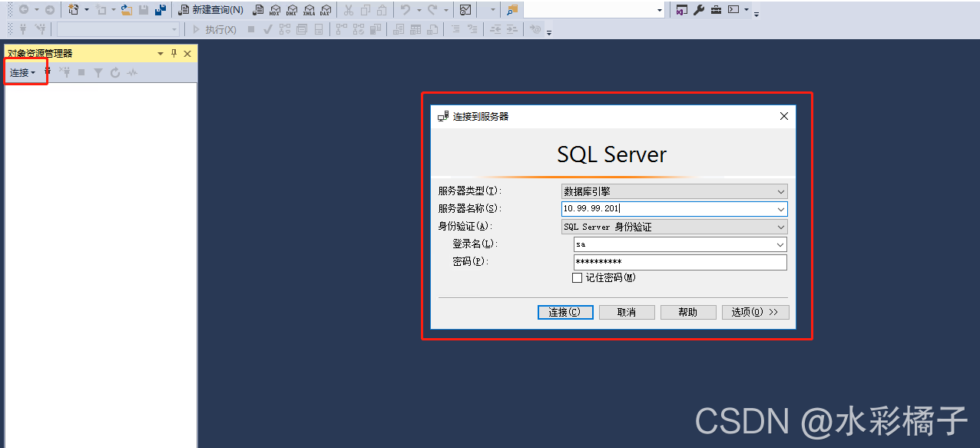Click the Decrease Indent icon
Screen dimensions: 980x448
pos(495,29)
